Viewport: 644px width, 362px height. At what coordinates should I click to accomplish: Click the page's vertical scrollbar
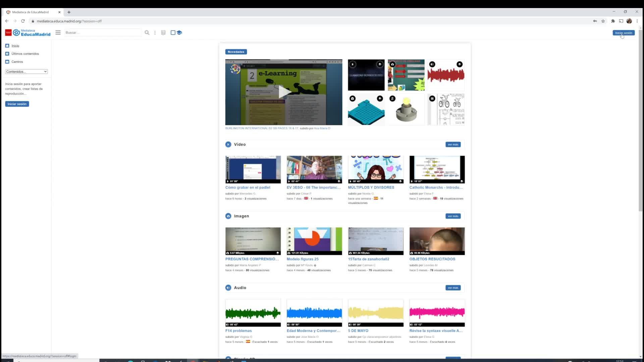coord(640,121)
